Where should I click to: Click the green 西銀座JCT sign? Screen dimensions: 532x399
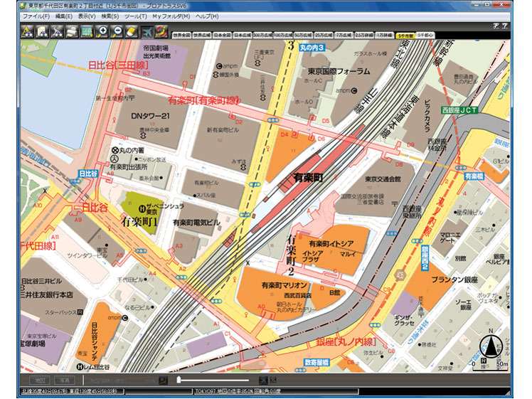tap(460, 110)
